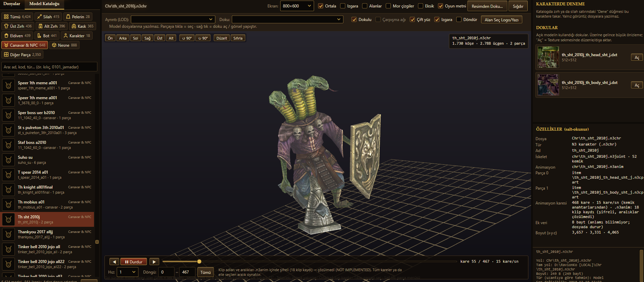The width and height of the screenshot is (644, 282).
Task: Select the Pelerin cape category
Action: (78, 17)
